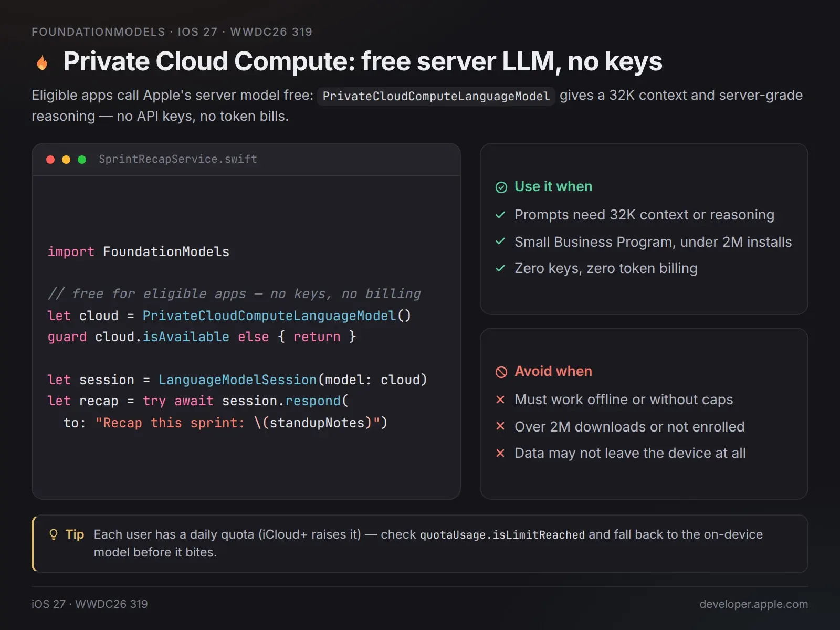
Task: Click checkmark beside Small Business Program
Action: (500, 241)
